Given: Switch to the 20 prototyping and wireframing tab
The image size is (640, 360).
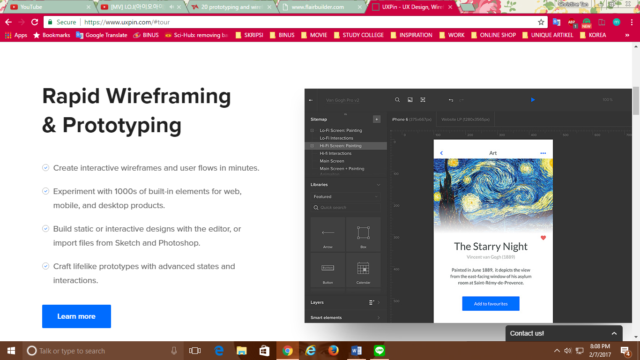Looking at the screenshot, I should (x=232, y=7).
